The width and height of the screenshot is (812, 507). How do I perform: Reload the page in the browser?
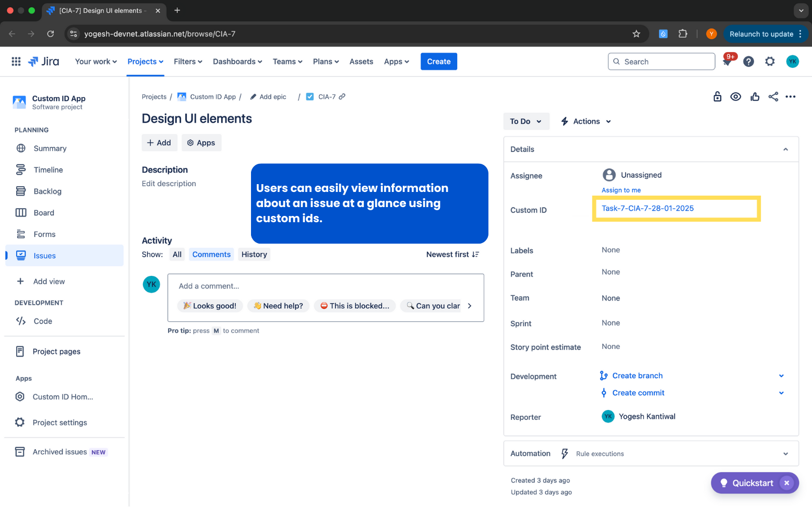(51, 34)
